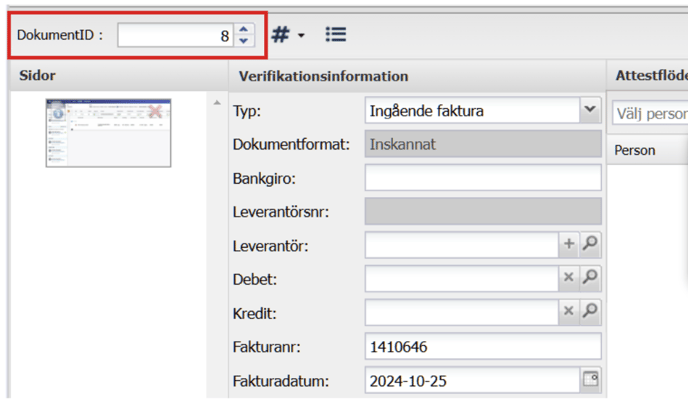Image resolution: width=688 pixels, height=401 pixels.
Task: Increase DokumentID with the up arrow
Action: pos(244,29)
